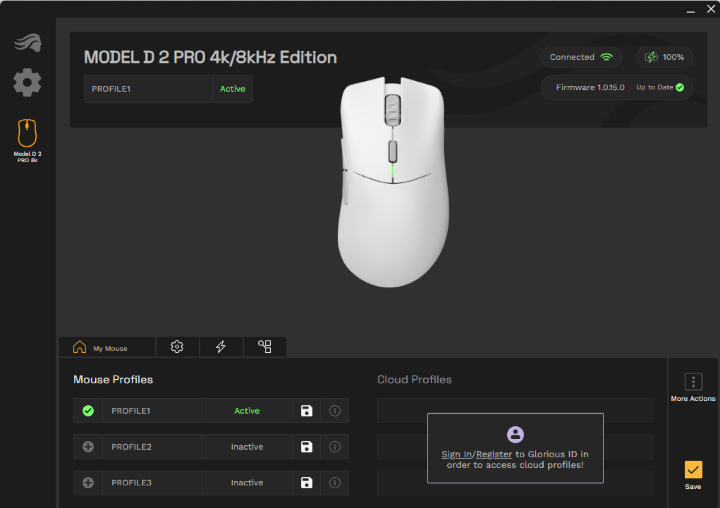This screenshot has width=720, height=508.
Task: Click the Cloud Profiles heading
Action: pyautogui.click(x=414, y=379)
